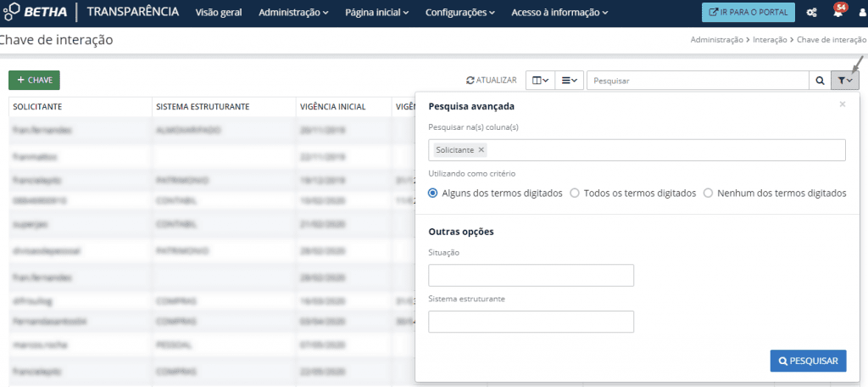This screenshot has width=868, height=387.
Task: Click the TRANSPARÊNCIA title
Action: [x=133, y=12]
